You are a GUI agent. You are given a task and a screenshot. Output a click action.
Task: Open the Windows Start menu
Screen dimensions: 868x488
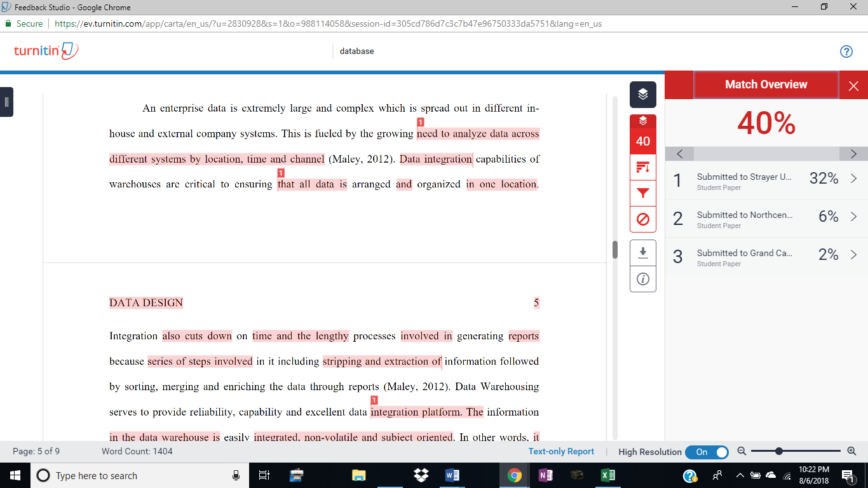(15, 475)
